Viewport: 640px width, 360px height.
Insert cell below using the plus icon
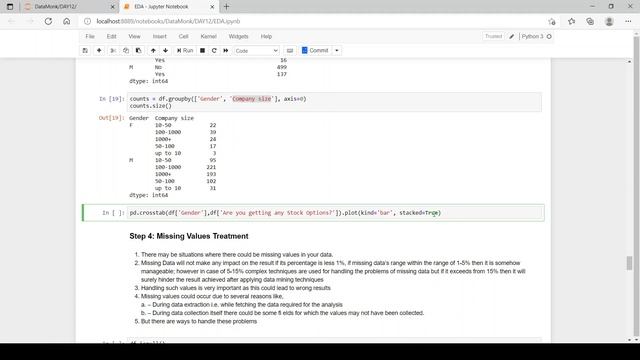pos(99,51)
